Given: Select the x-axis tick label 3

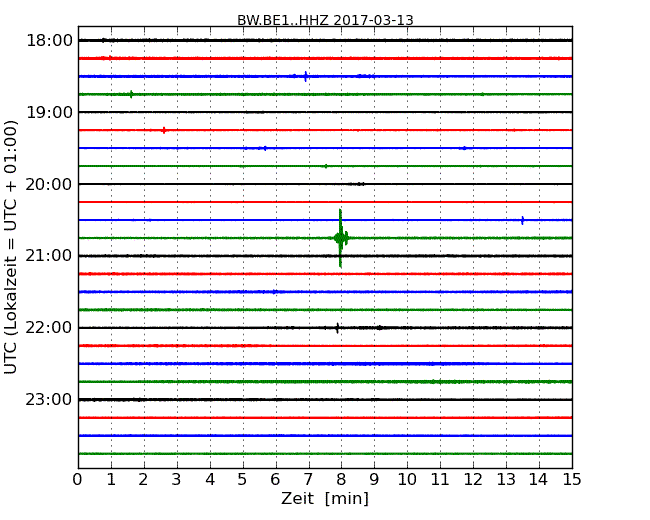Looking at the screenshot, I should (177, 479).
